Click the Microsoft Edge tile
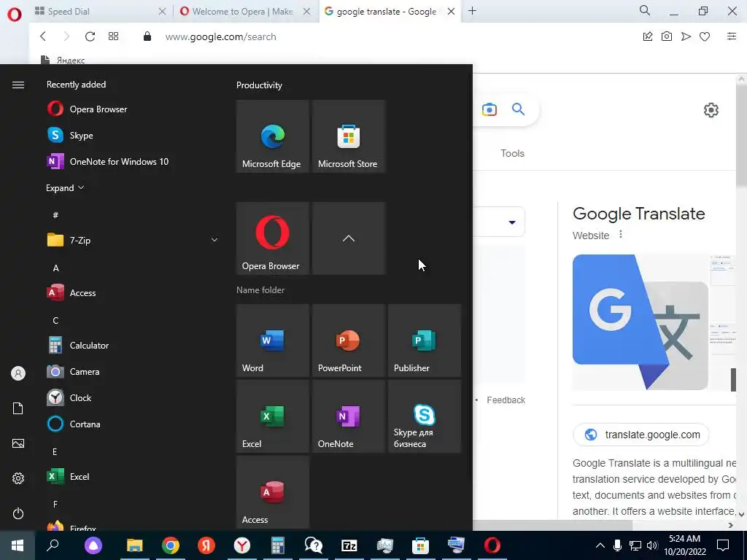This screenshot has width=747, height=560. (x=273, y=136)
